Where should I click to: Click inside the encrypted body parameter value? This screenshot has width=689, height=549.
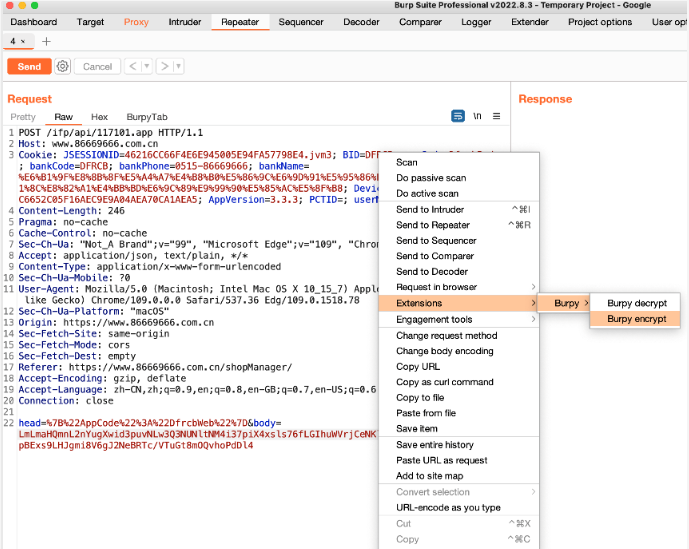198,440
